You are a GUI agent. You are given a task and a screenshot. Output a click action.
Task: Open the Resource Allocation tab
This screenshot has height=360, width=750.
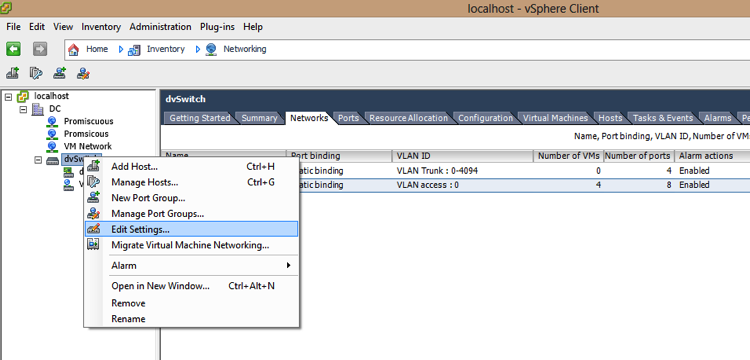(408, 118)
